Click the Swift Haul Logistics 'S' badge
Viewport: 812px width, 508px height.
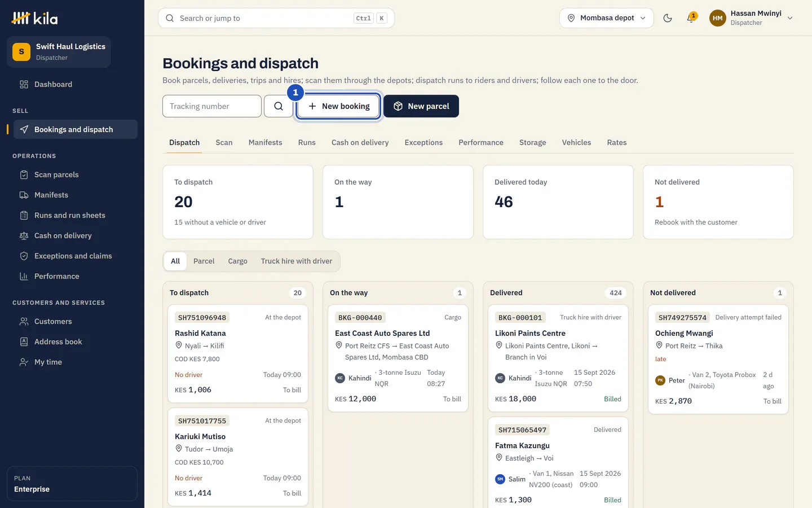(21, 52)
